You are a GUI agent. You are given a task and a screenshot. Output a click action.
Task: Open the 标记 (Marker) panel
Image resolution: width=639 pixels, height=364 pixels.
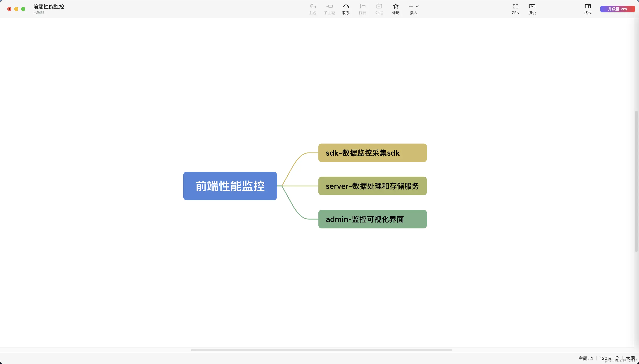click(395, 9)
